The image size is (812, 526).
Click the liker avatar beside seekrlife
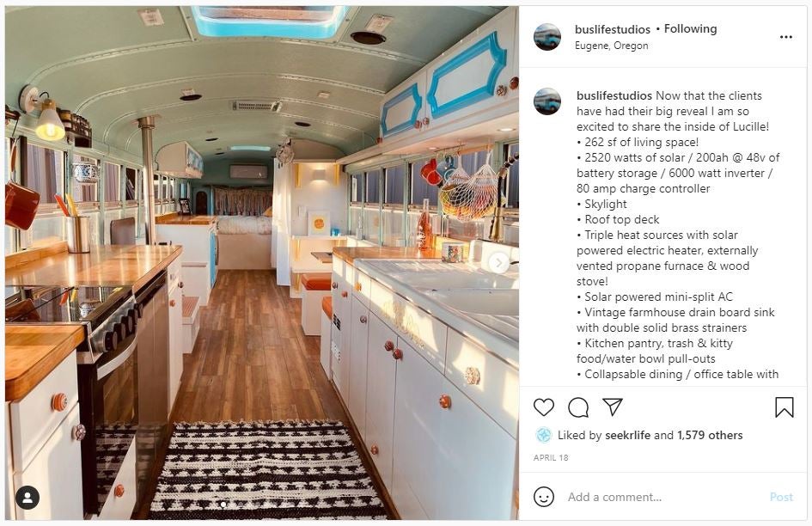544,435
